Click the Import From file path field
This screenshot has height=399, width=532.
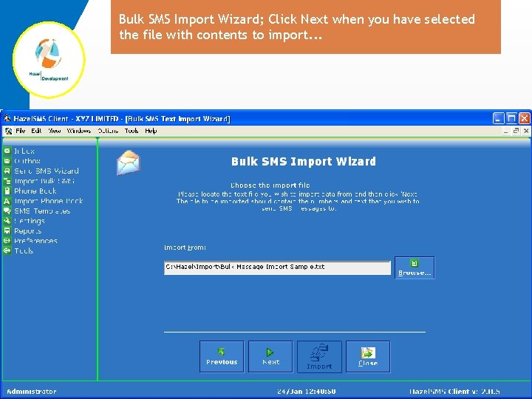pos(277,267)
